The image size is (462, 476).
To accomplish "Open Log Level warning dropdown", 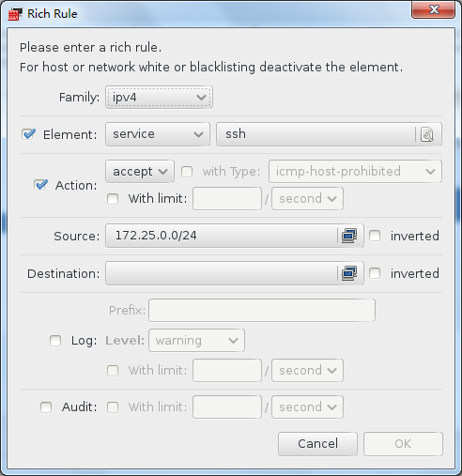I will 196,341.
